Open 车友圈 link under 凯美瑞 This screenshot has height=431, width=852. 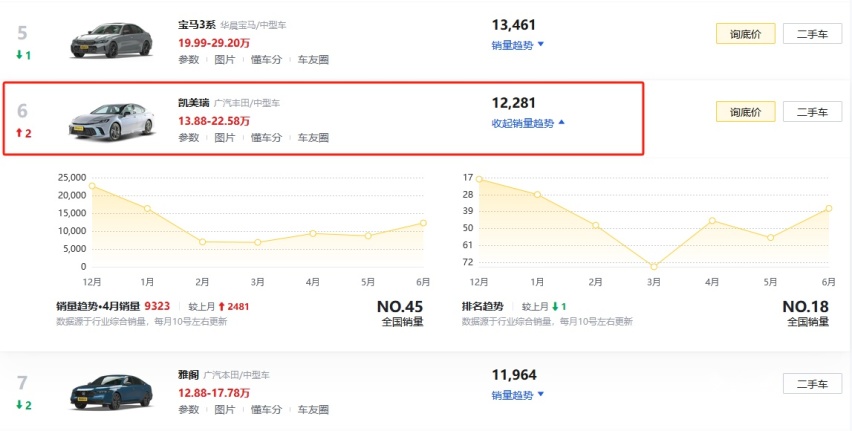pos(313,138)
